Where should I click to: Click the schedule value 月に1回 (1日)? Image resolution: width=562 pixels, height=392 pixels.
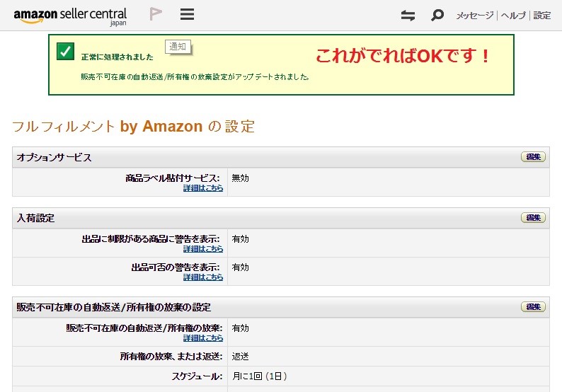point(260,376)
